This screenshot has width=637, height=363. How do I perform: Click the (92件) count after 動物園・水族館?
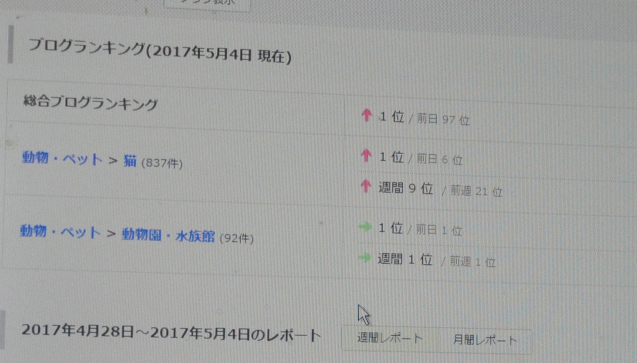(236, 238)
